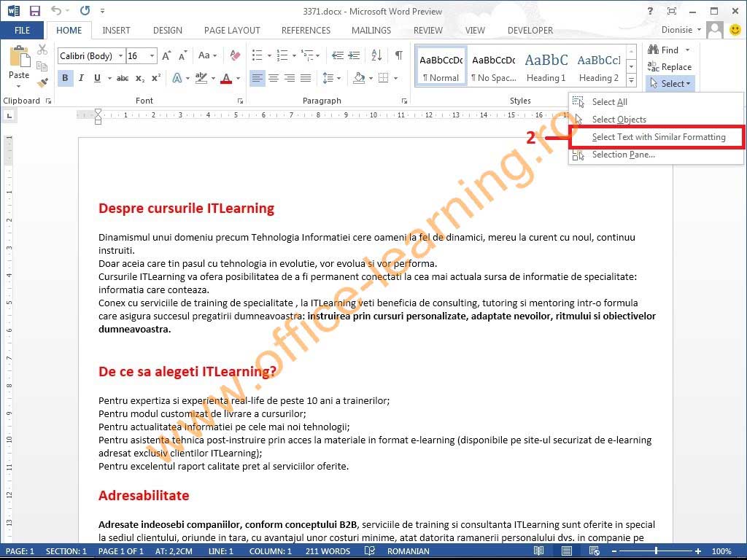Click the Copy icon in Clipboard group
Viewport: 747px width, 560px height.
click(x=42, y=66)
